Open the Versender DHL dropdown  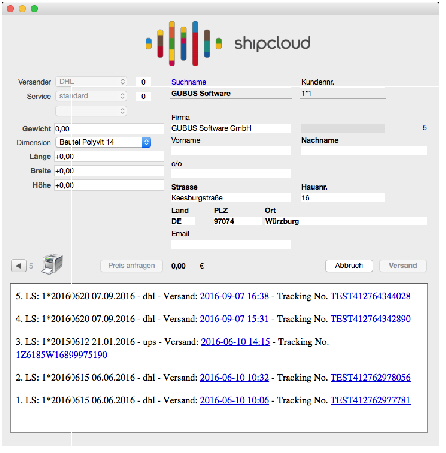tap(91, 82)
